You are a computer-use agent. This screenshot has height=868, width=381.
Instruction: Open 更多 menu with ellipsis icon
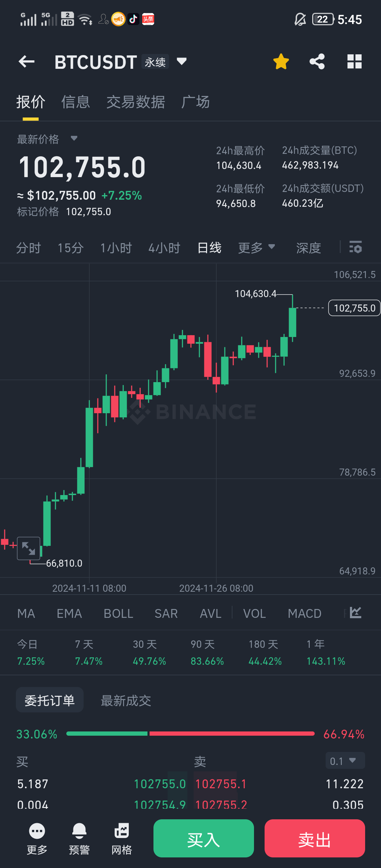pos(37,839)
